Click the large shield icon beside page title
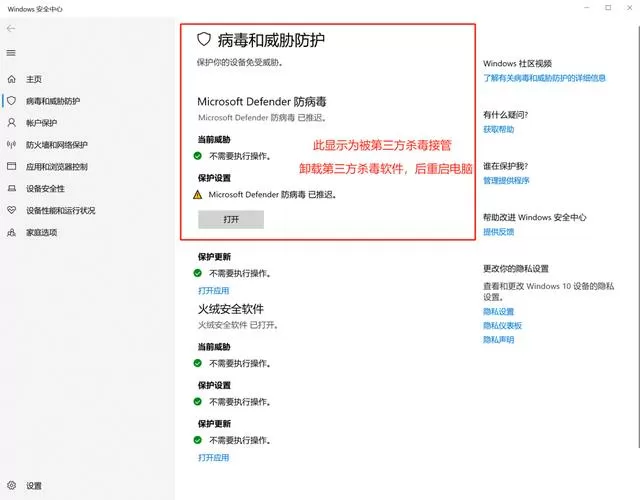Screen dimensions: 640x500 [x=204, y=39]
